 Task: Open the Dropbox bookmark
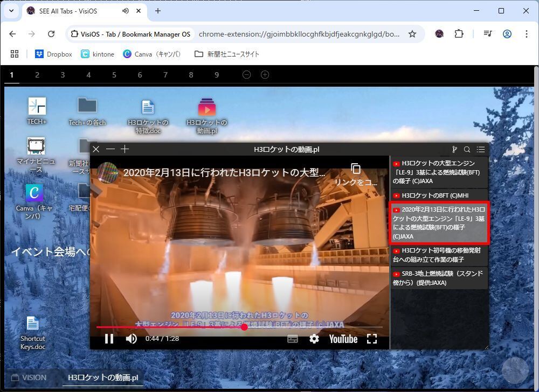coord(53,54)
